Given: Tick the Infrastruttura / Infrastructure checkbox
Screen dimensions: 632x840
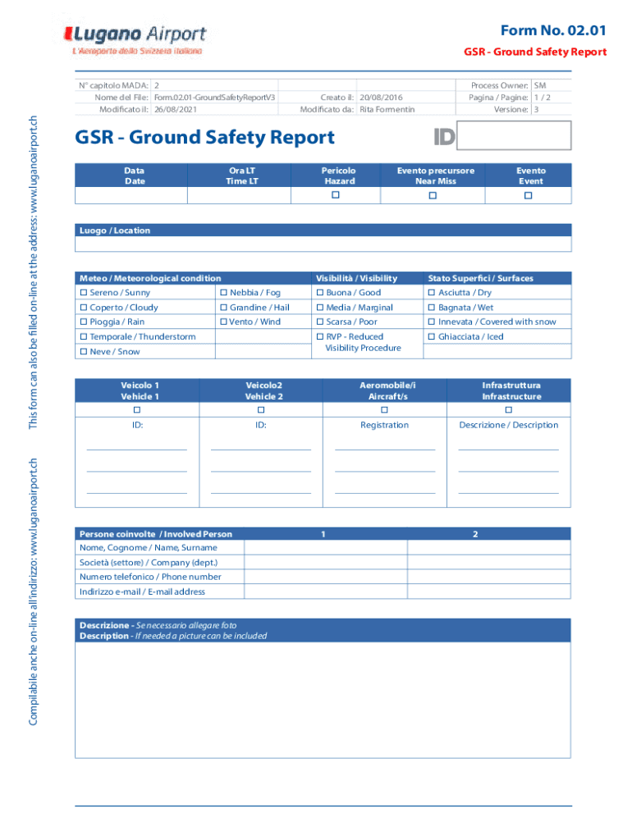Looking at the screenshot, I should (508, 409).
